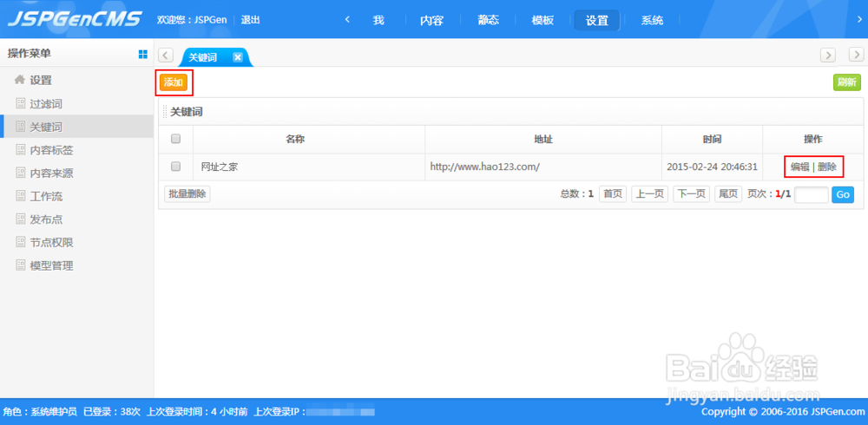The image size is (868, 425).
Task: Click the green 刷新 button
Action: tap(847, 82)
